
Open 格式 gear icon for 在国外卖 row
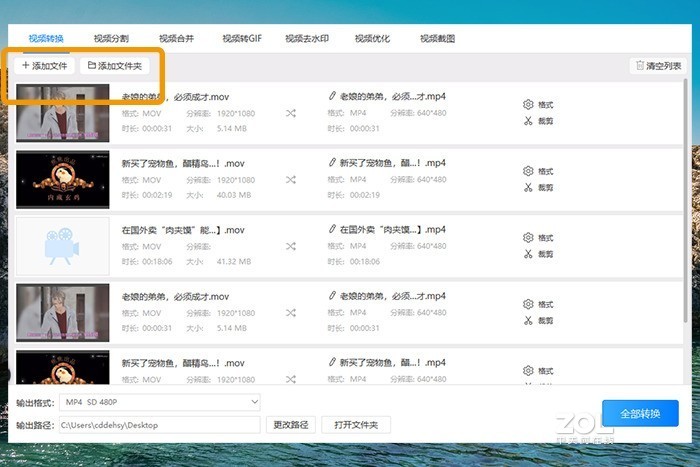tap(528, 238)
